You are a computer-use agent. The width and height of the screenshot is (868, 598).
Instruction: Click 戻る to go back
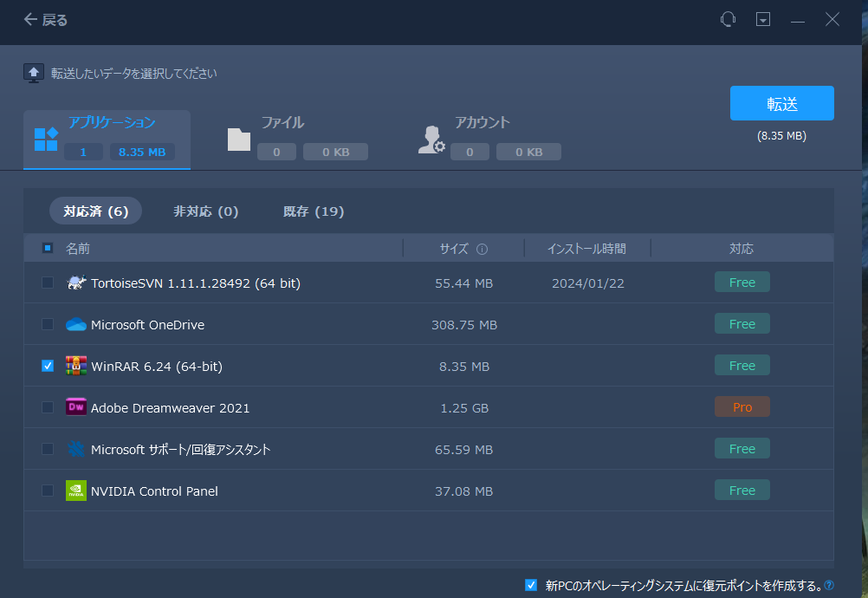(x=45, y=19)
